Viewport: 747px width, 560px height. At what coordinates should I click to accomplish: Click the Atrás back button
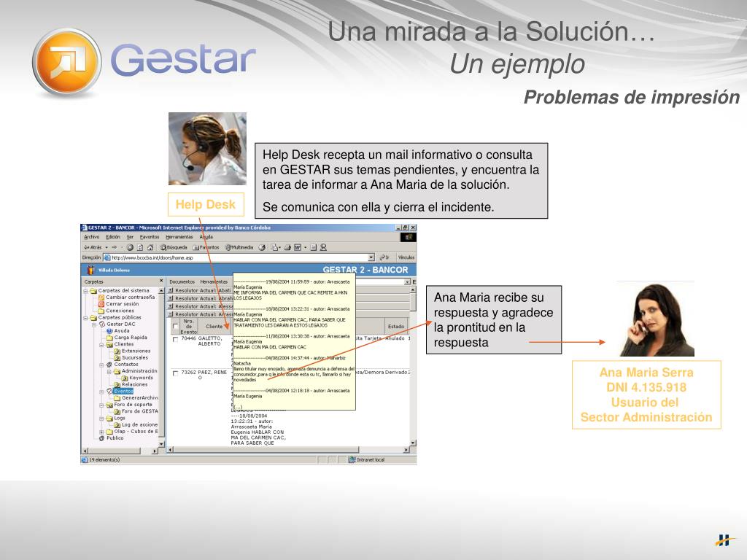93,247
